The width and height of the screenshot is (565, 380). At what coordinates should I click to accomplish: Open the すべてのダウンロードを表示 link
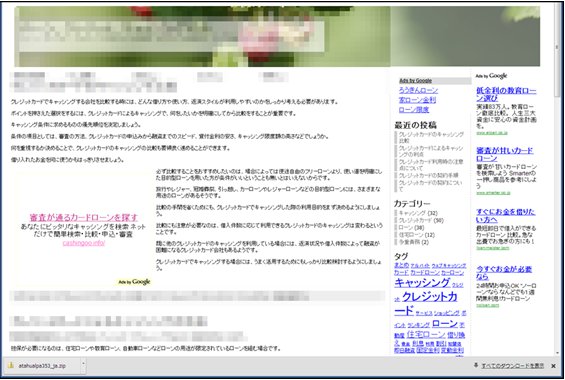pos(513,366)
